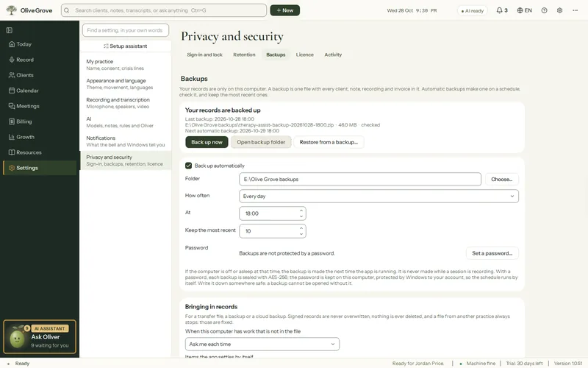
Task: Decrease Keep the most recent count
Action: (x=301, y=234)
